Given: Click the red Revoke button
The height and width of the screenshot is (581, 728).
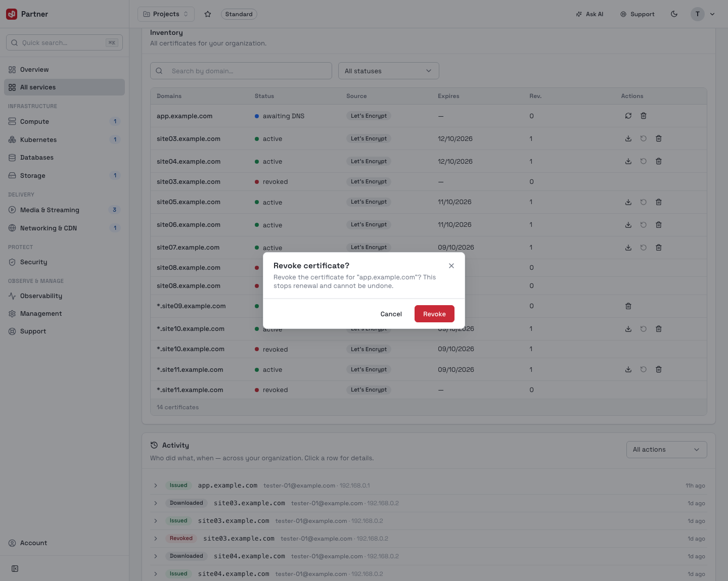Looking at the screenshot, I should click(434, 314).
